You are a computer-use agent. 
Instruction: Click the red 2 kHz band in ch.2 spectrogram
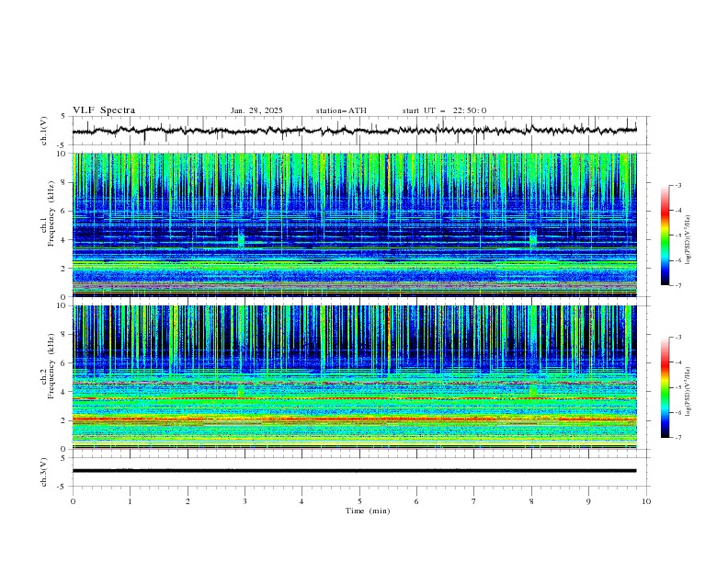point(354,419)
